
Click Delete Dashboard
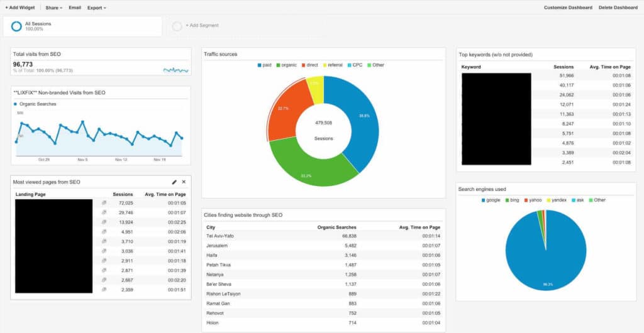(618, 8)
